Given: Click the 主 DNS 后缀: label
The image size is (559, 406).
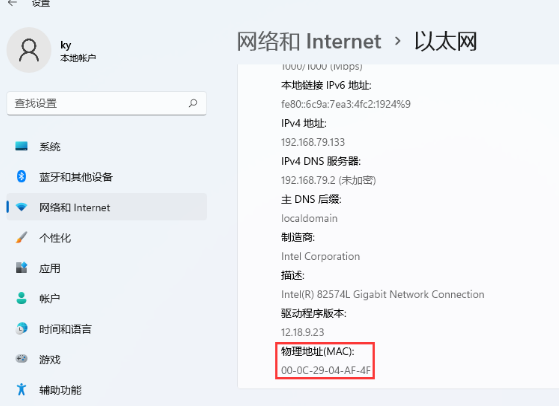Looking at the screenshot, I should (311, 199).
